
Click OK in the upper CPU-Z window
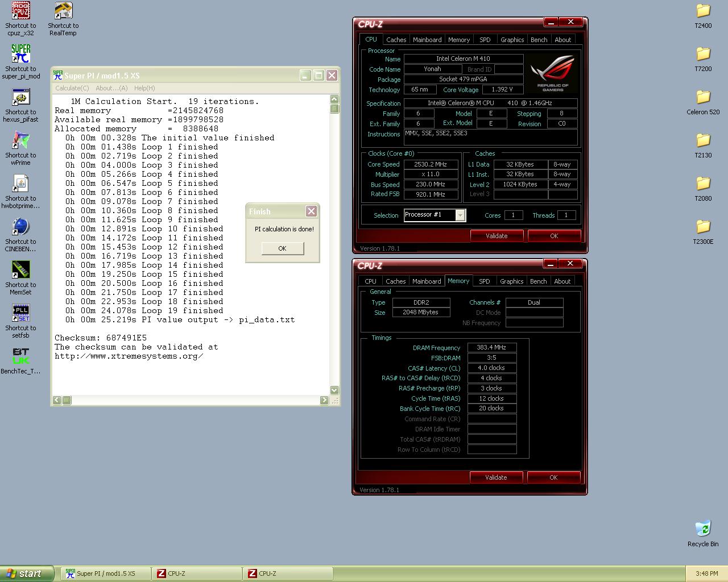click(x=554, y=236)
